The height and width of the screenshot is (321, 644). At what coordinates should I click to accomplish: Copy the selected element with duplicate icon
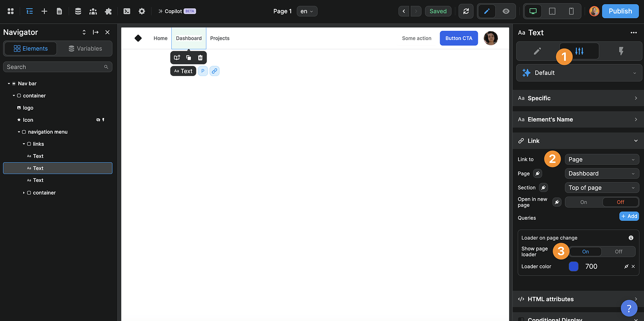tap(189, 57)
